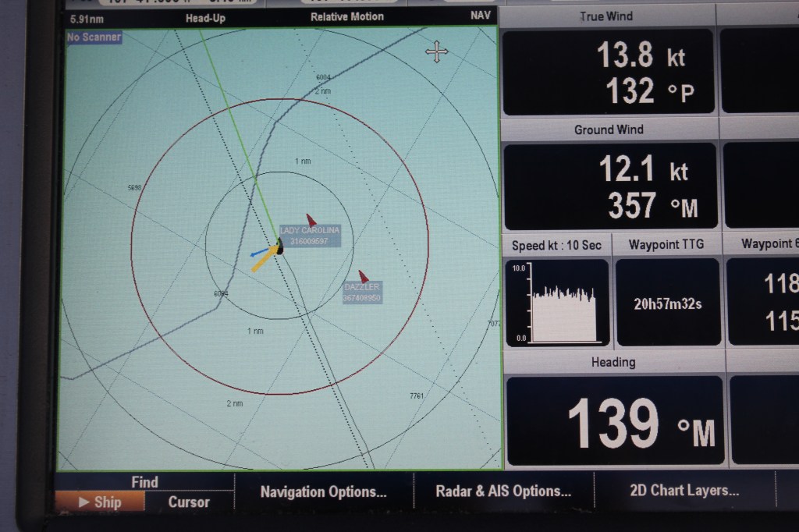The height and width of the screenshot is (532, 799).
Task: Open Radar & AIS Options menu
Action: click(x=503, y=491)
